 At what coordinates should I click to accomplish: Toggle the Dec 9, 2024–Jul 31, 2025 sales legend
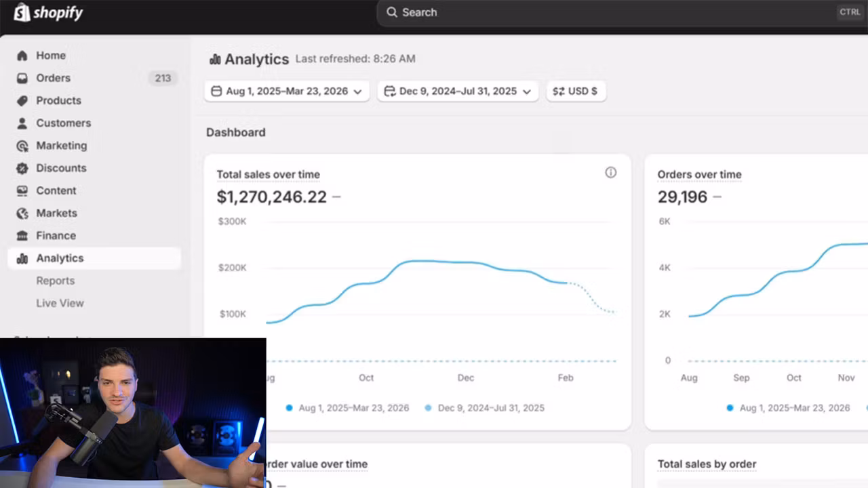(x=485, y=408)
